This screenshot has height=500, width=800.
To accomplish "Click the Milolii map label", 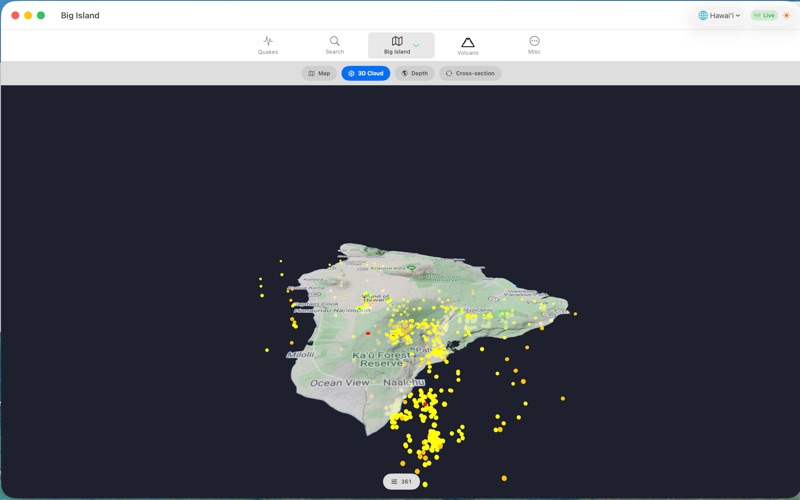I will point(300,355).
